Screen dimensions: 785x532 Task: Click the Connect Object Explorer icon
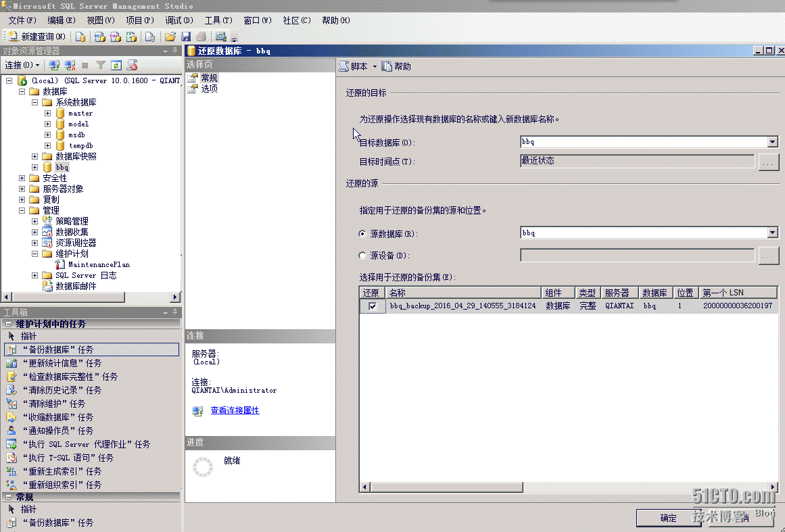pyautogui.click(x=54, y=65)
